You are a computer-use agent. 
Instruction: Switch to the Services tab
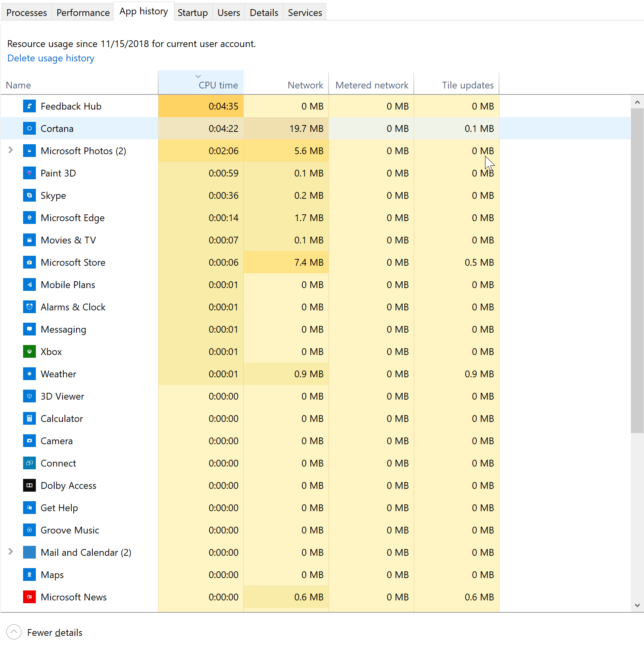pyautogui.click(x=305, y=13)
